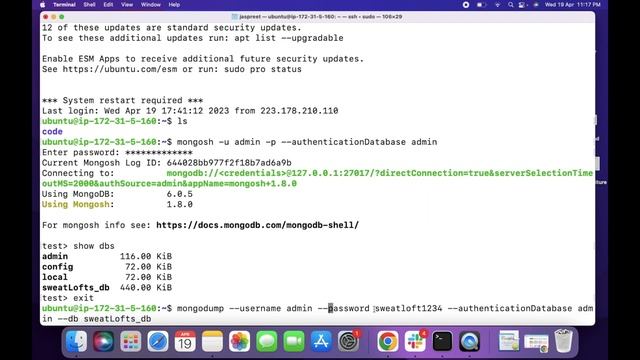Open the Trash from the dock
Screen dimensions: 640x360
[564, 341]
